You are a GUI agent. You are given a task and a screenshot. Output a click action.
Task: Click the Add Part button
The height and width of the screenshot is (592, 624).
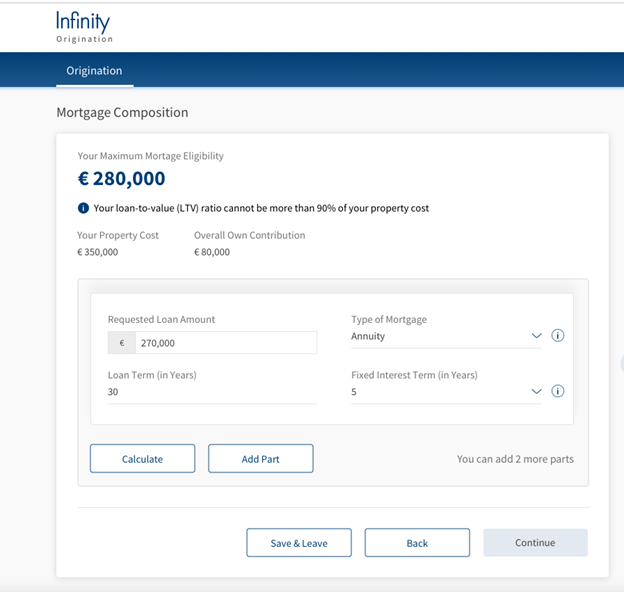261,459
